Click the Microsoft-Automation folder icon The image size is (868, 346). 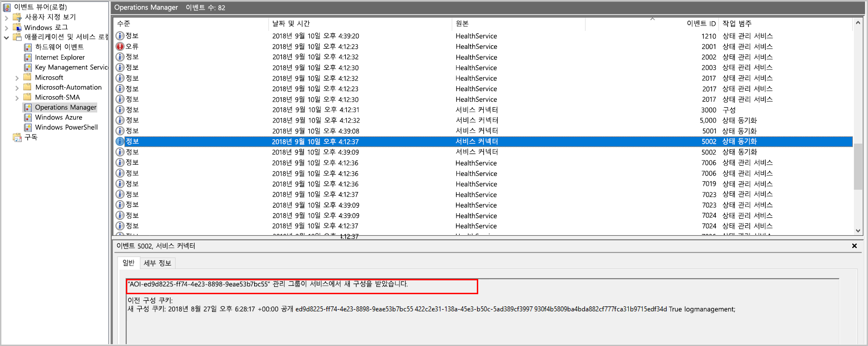click(x=27, y=87)
